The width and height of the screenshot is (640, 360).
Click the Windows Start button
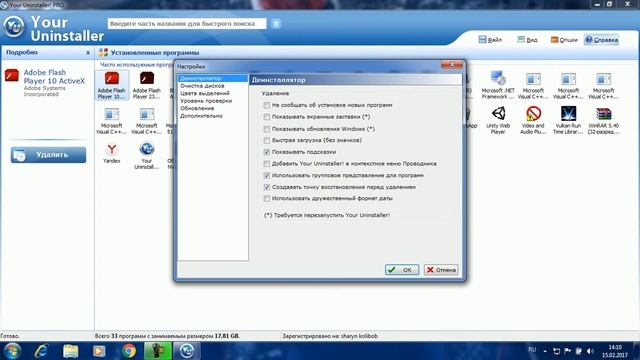coord(12,351)
